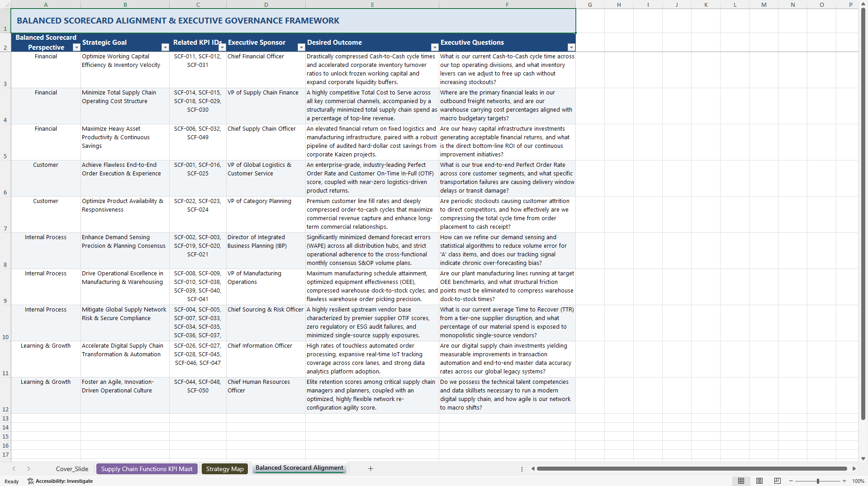The height and width of the screenshot is (486, 868).
Task: Click the Select All corner button
Action: (5, 5)
